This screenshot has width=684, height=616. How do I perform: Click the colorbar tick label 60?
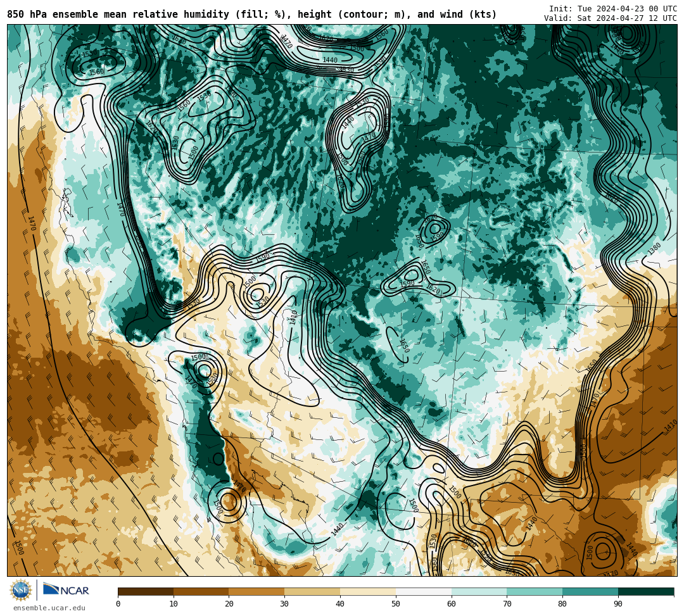(x=452, y=604)
